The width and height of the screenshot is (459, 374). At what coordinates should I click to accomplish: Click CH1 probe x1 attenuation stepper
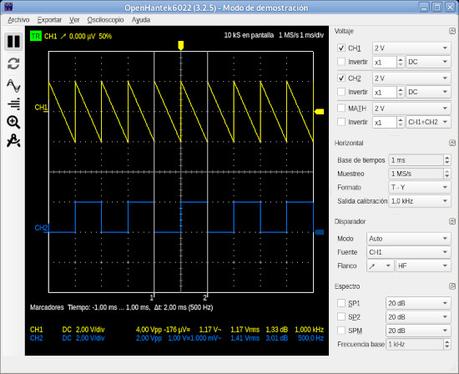click(400, 62)
